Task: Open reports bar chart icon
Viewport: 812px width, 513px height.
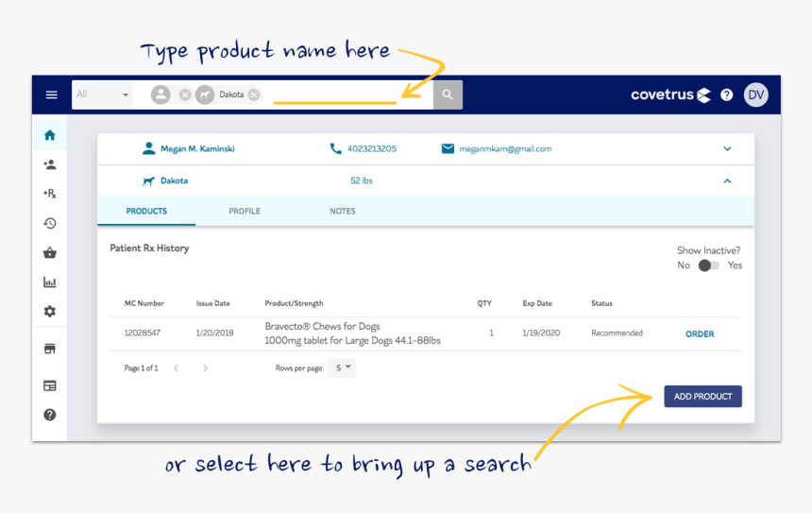Action: point(50,282)
